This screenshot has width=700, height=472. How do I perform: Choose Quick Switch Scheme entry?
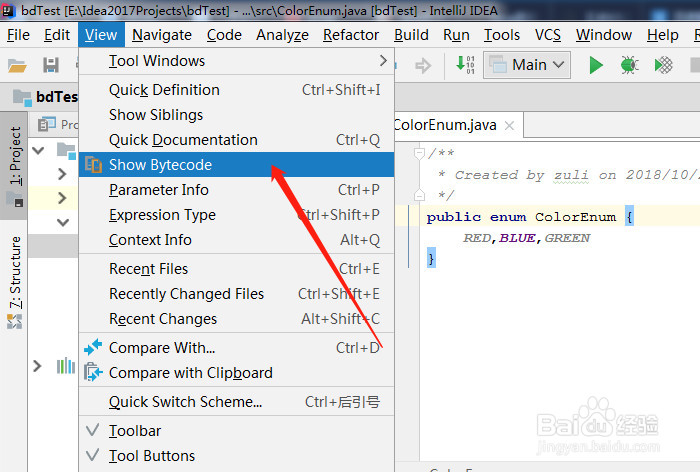(237, 402)
